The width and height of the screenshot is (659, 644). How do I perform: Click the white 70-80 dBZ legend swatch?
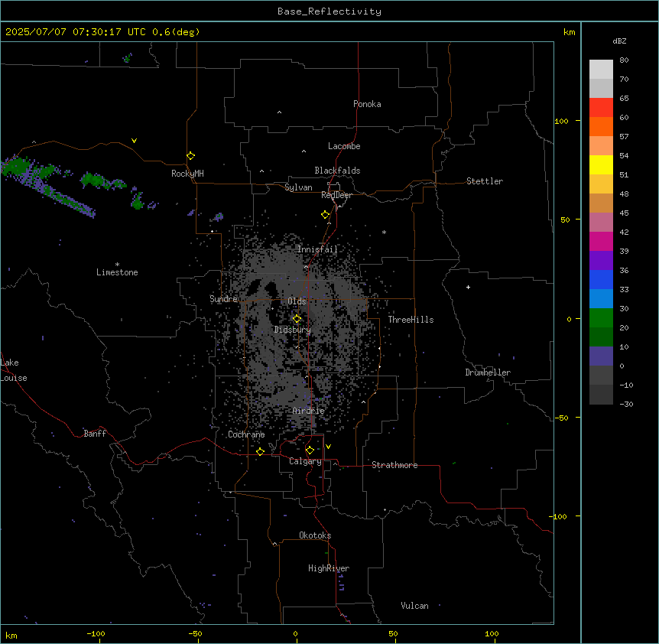click(601, 70)
